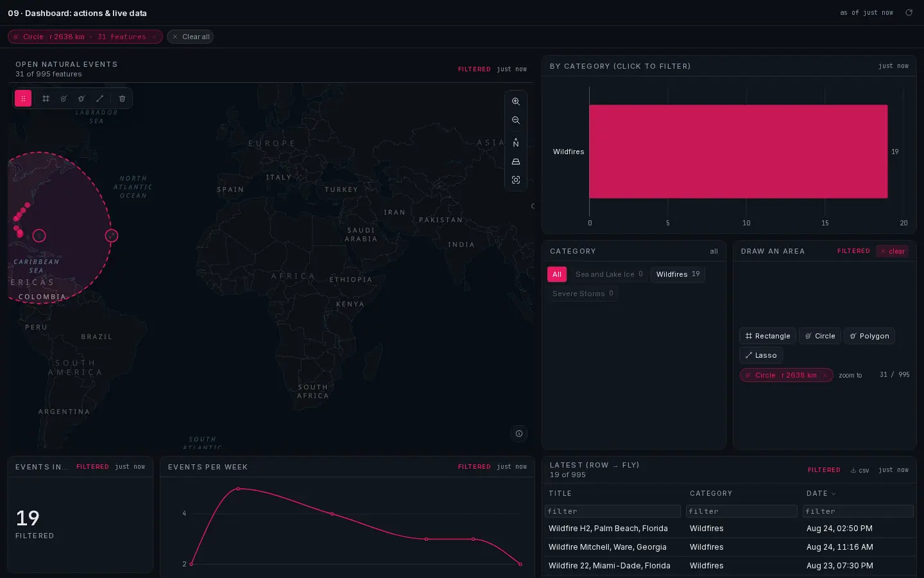Click the peak data point on the weekly chart
Image resolution: width=924 pixels, height=578 pixels.
[x=239, y=489]
